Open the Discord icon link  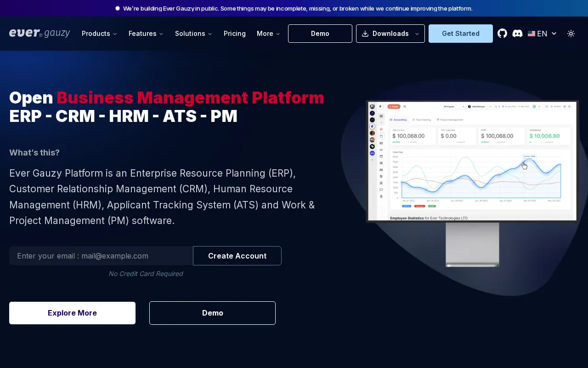coord(517,34)
